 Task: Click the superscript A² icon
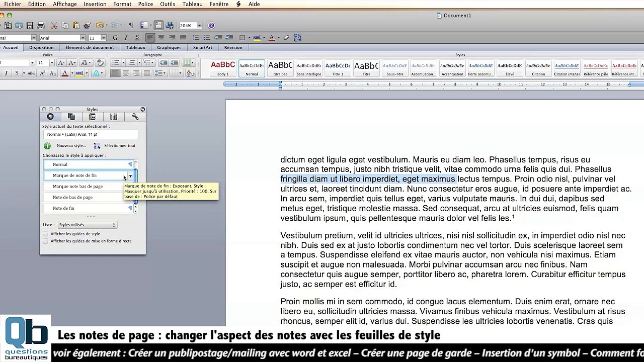point(42,73)
